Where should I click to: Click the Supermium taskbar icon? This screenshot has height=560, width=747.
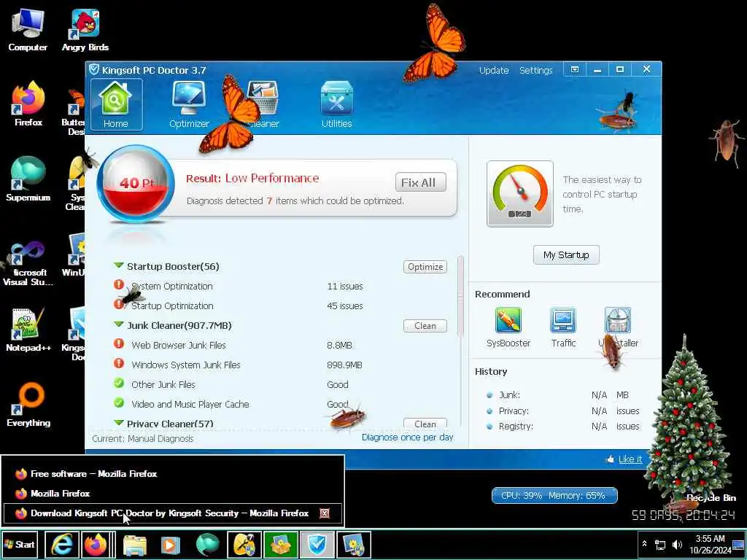click(207, 545)
